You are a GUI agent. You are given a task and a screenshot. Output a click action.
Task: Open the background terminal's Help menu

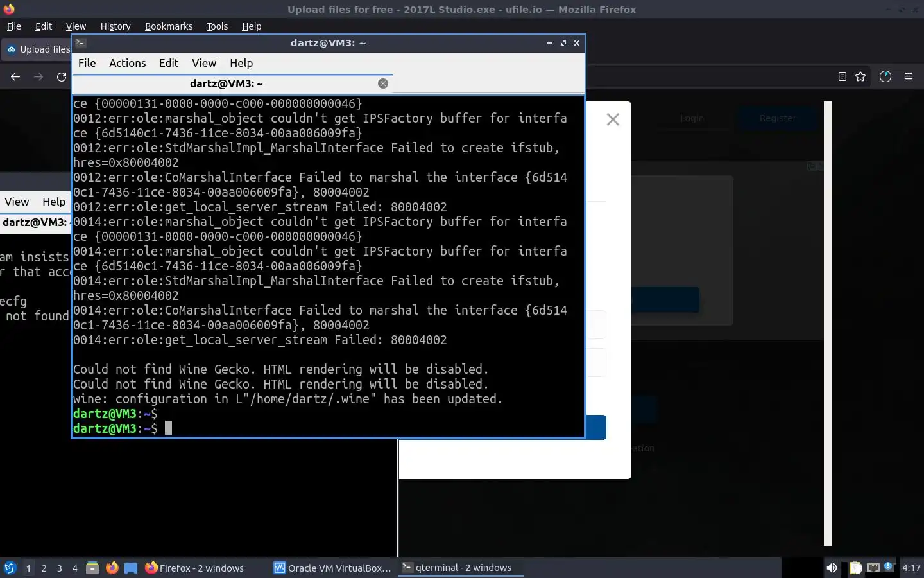[54, 202]
